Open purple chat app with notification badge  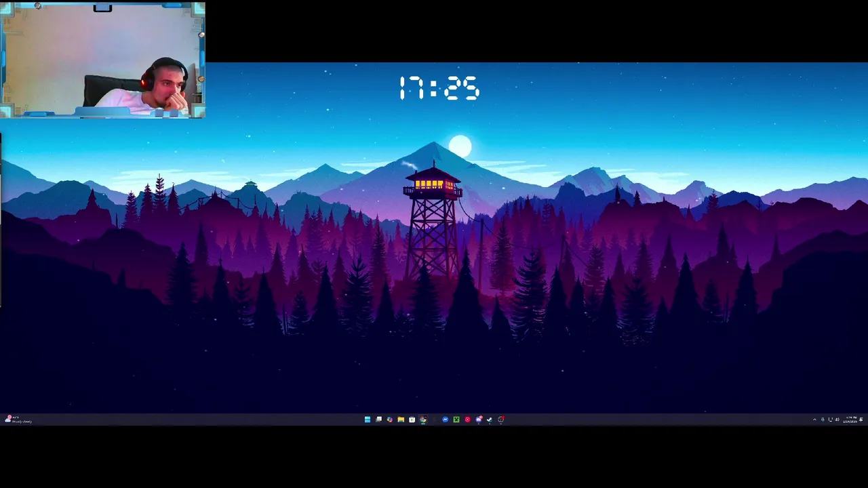pos(479,420)
